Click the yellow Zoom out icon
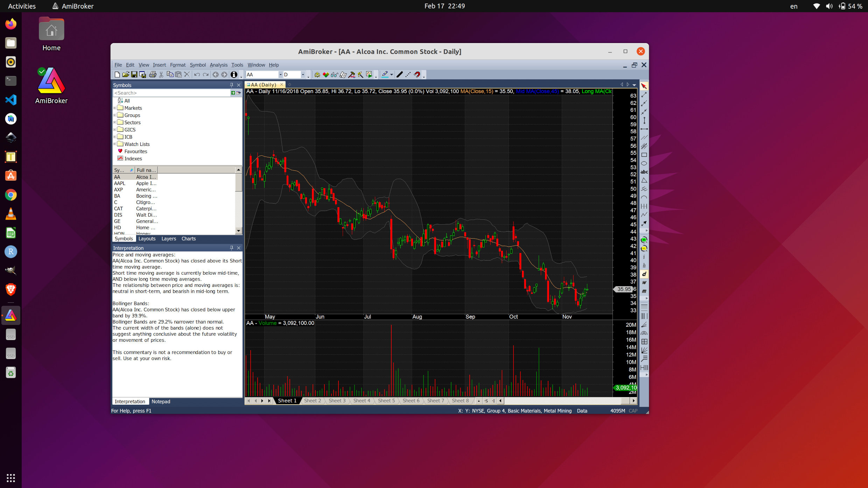The image size is (868, 488). point(644,248)
